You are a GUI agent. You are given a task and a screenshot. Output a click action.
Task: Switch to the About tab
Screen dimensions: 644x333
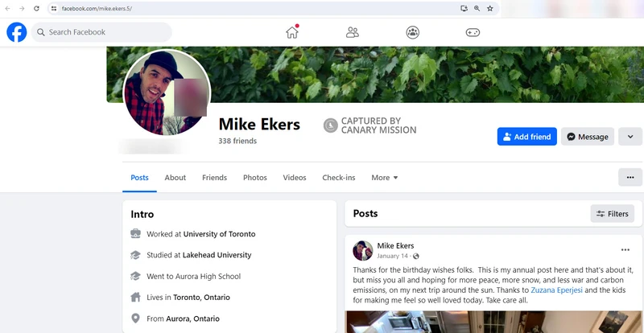click(175, 178)
